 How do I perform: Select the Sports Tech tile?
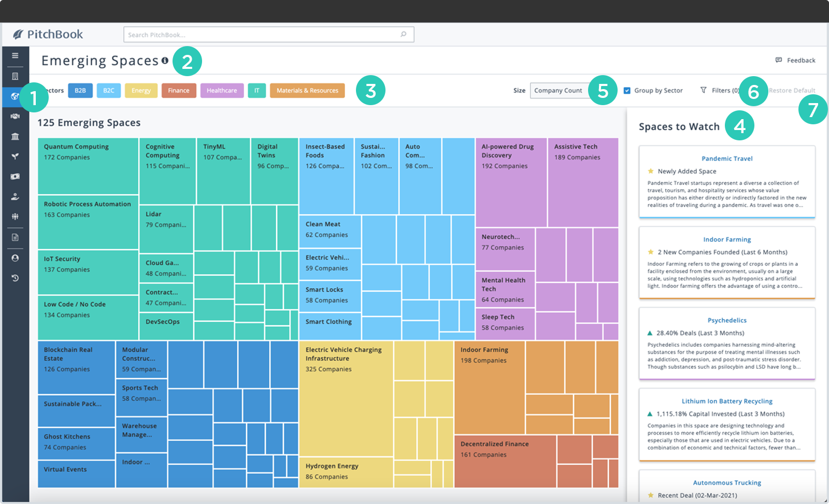pyautogui.click(x=141, y=397)
